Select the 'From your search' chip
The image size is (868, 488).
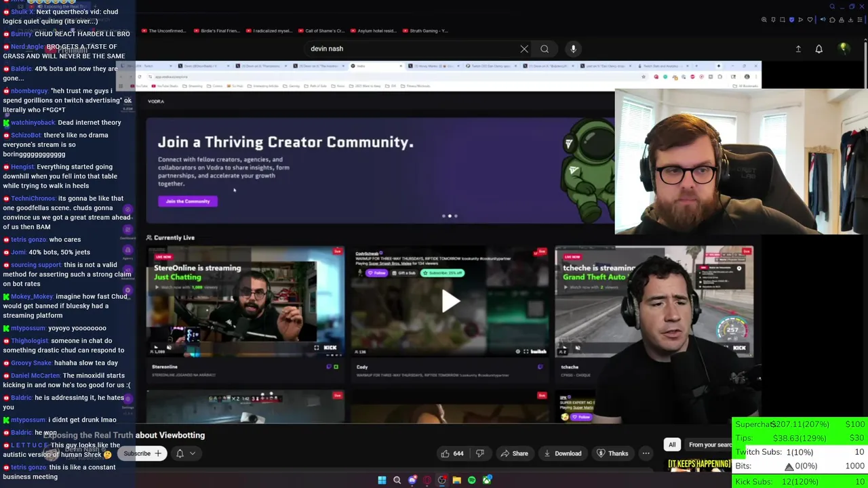(709, 445)
